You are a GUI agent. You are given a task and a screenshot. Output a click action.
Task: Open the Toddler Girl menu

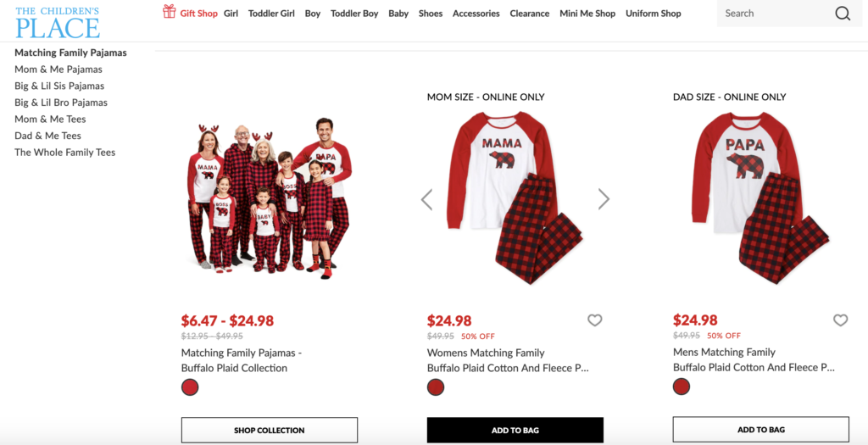point(273,14)
